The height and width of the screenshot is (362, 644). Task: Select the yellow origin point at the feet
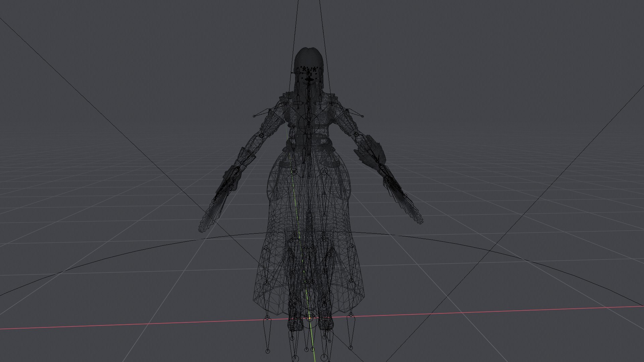pyautogui.click(x=309, y=318)
